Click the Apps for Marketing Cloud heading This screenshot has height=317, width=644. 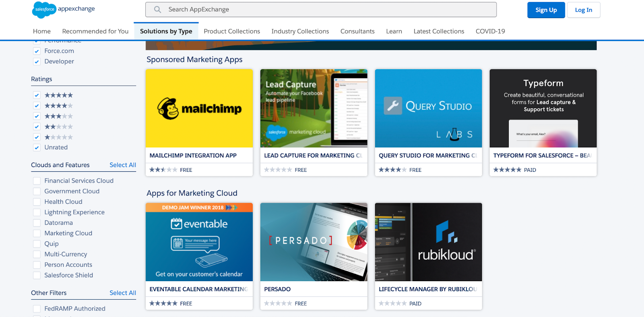192,193
